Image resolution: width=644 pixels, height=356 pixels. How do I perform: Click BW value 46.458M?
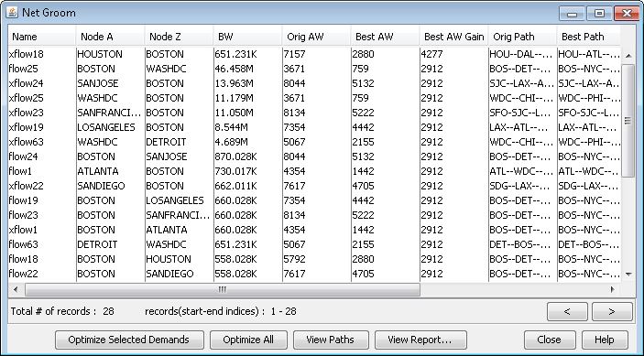coord(234,69)
